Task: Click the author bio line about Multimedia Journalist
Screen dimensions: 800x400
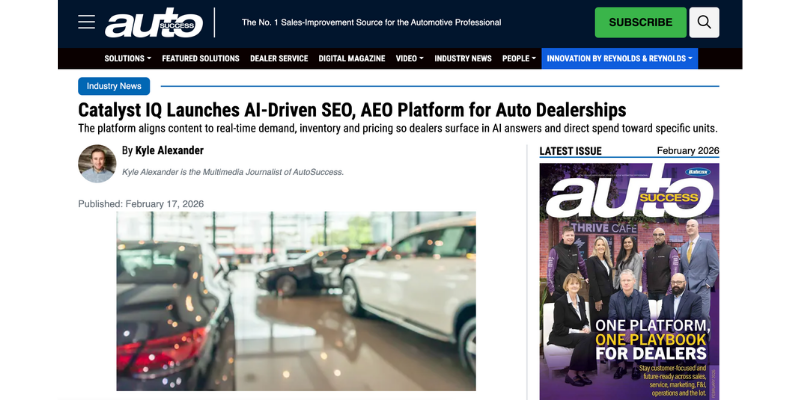Action: (x=233, y=172)
